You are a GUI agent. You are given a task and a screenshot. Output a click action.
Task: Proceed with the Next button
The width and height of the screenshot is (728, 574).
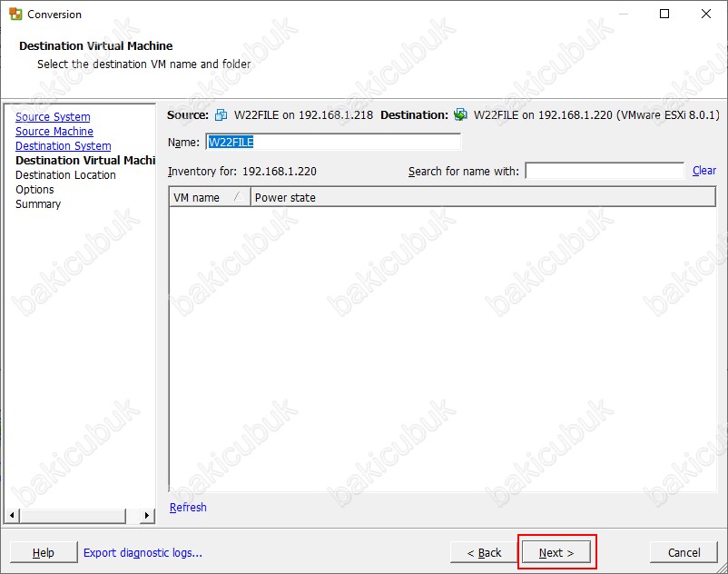(556, 552)
